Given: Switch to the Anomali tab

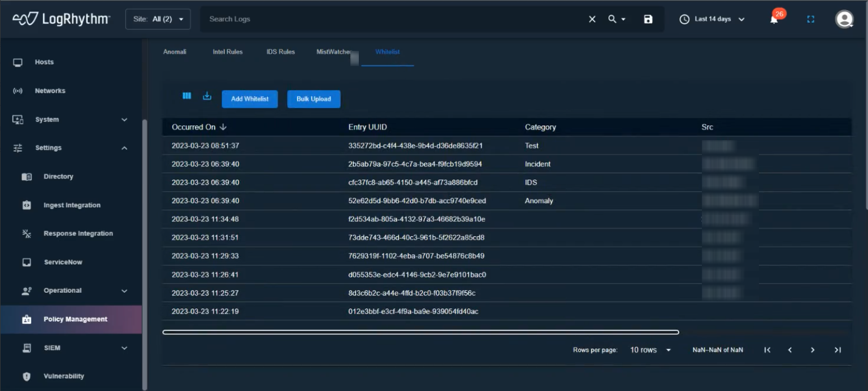Looking at the screenshot, I should [175, 52].
